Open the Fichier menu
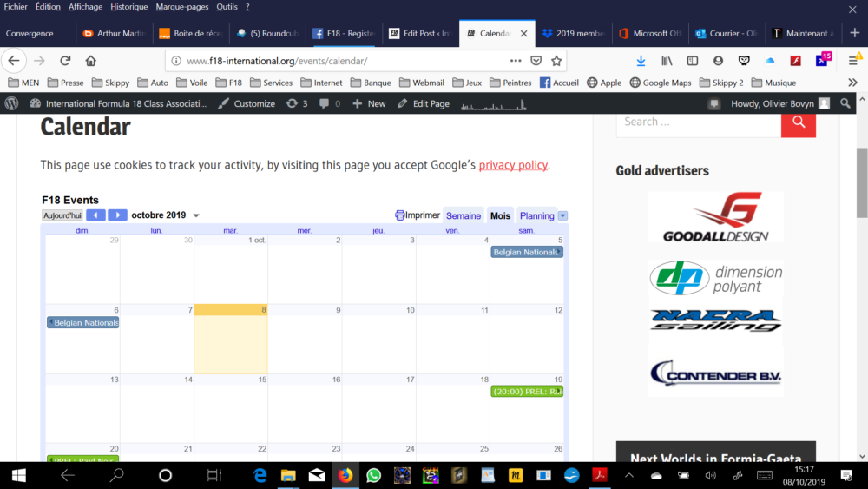This screenshot has height=489, width=868. [x=16, y=7]
